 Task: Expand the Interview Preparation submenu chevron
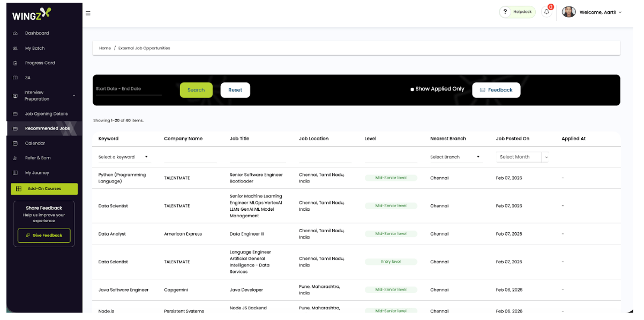74,96
